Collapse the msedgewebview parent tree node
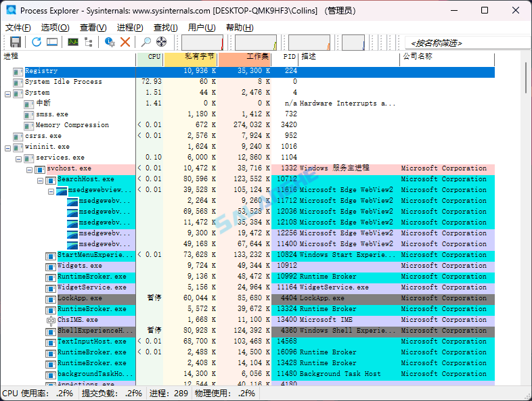 [51, 192]
